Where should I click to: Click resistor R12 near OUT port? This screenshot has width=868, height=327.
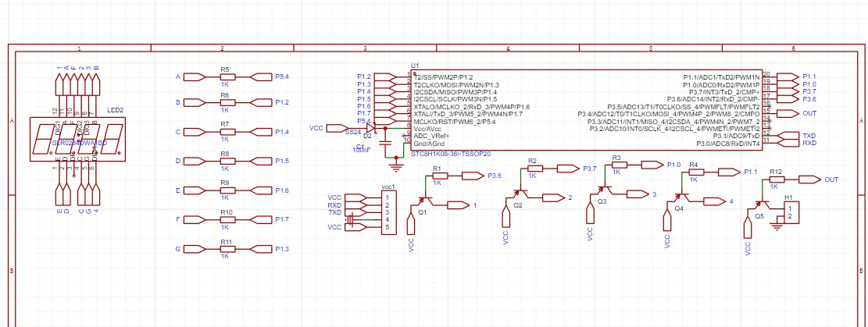coord(776,179)
